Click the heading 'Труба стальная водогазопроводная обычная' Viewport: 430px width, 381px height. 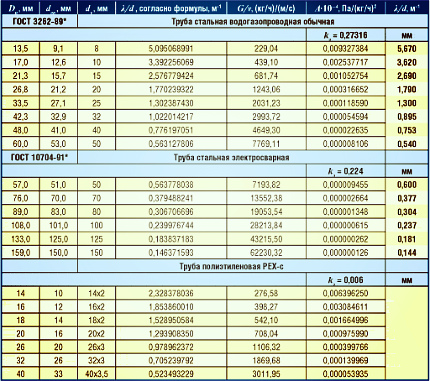[x=253, y=22]
